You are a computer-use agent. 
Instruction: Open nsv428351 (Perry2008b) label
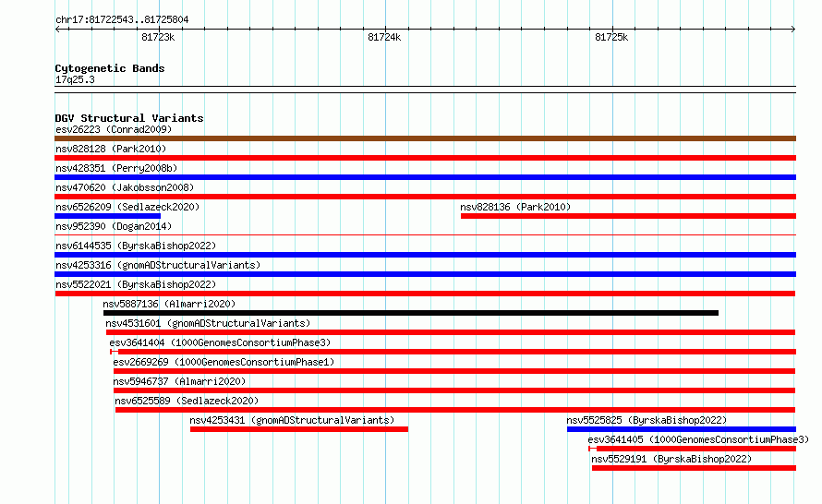click(116, 168)
